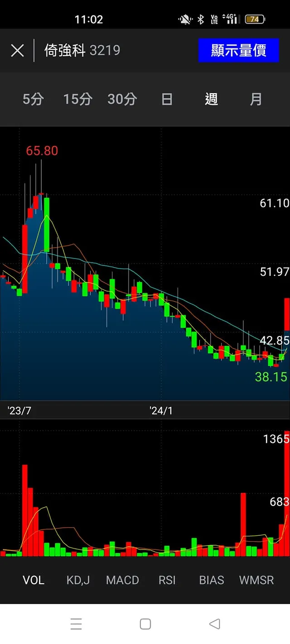Open Android recent apps menu icon

[x=76, y=624]
